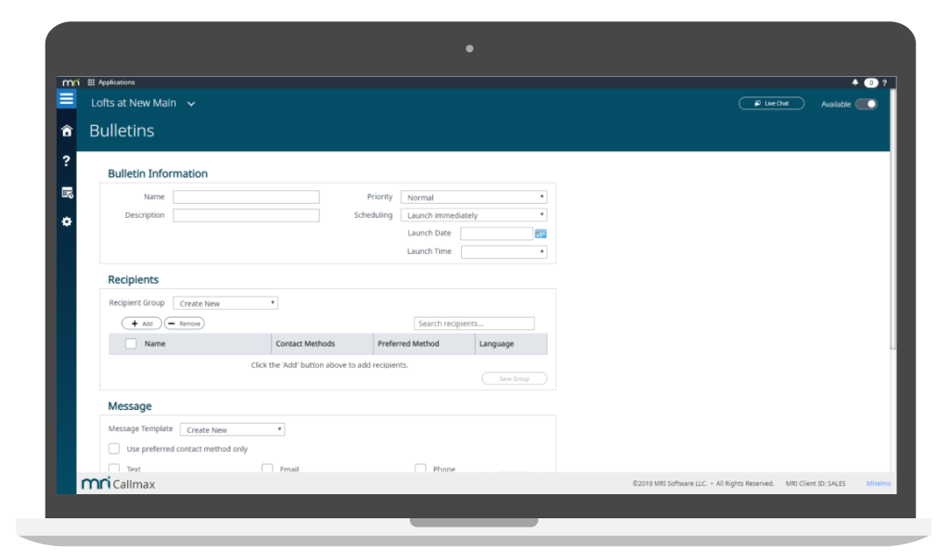Viewport: 950px width, 560px height.
Task: Click Remove recipient button
Action: (x=185, y=324)
